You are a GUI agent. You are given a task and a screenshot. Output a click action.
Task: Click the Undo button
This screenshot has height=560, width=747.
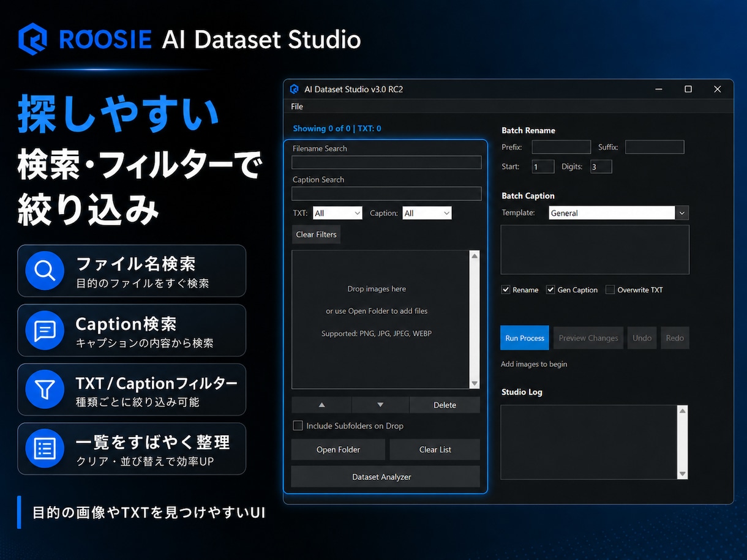coord(642,338)
